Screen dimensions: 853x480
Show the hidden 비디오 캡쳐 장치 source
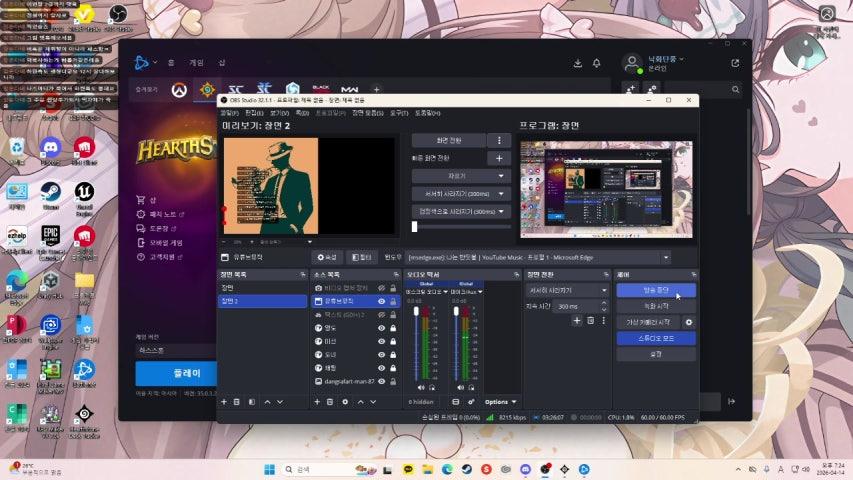coord(381,288)
